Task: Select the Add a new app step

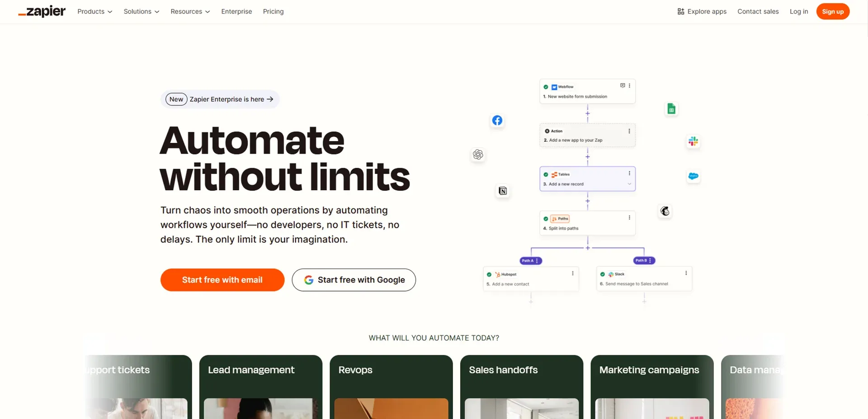Action: (x=588, y=135)
